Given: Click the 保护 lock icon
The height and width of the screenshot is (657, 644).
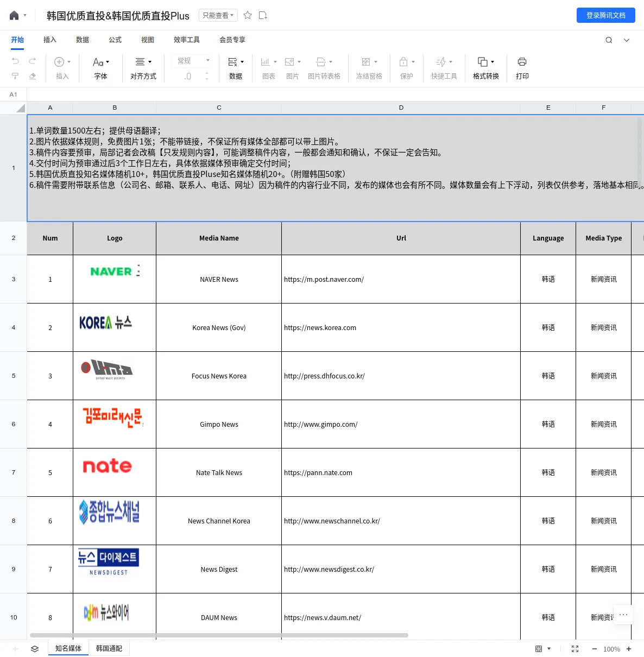Looking at the screenshot, I should click(403, 62).
